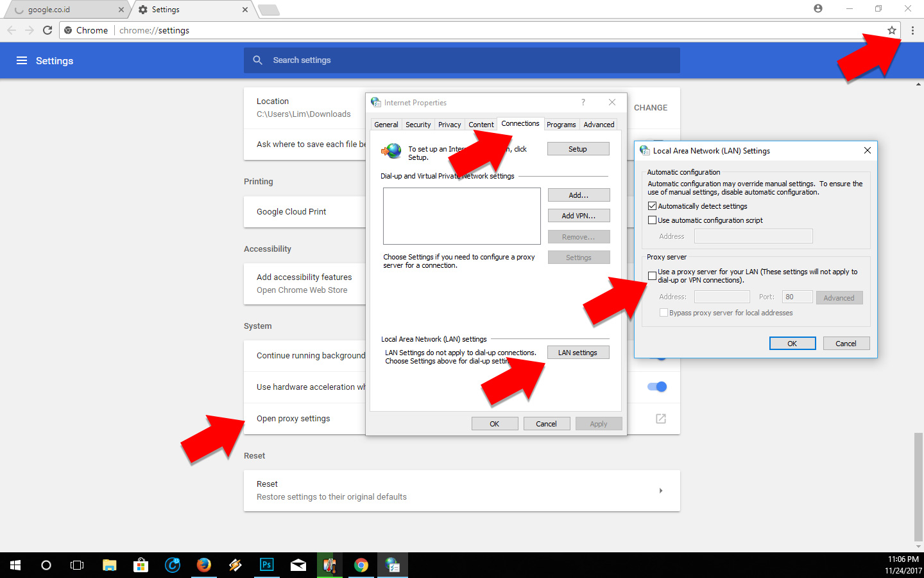924x578 pixels.
Task: Reload the current page
Action: (47, 30)
